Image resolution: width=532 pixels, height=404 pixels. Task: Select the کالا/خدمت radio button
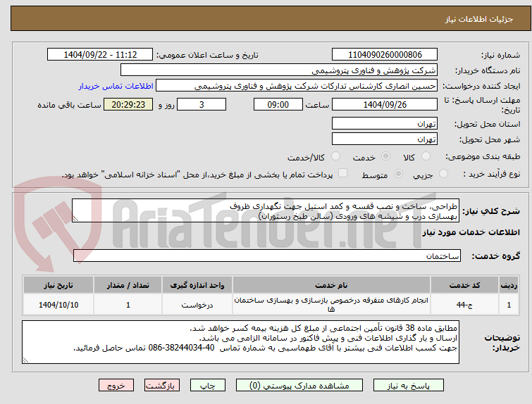click(x=335, y=156)
